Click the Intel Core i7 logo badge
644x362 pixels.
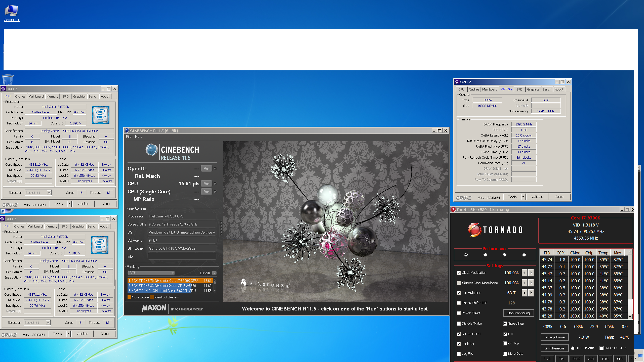coord(100,115)
